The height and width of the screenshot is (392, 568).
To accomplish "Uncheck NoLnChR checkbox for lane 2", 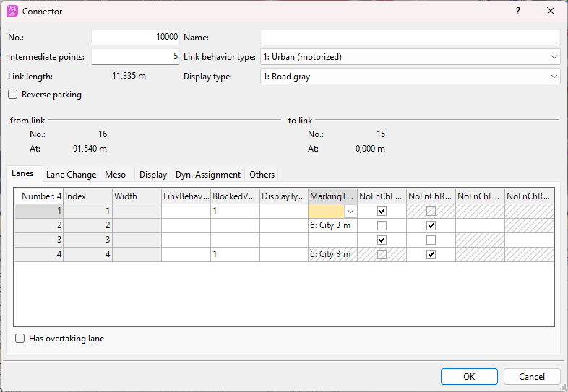I will (x=431, y=225).
